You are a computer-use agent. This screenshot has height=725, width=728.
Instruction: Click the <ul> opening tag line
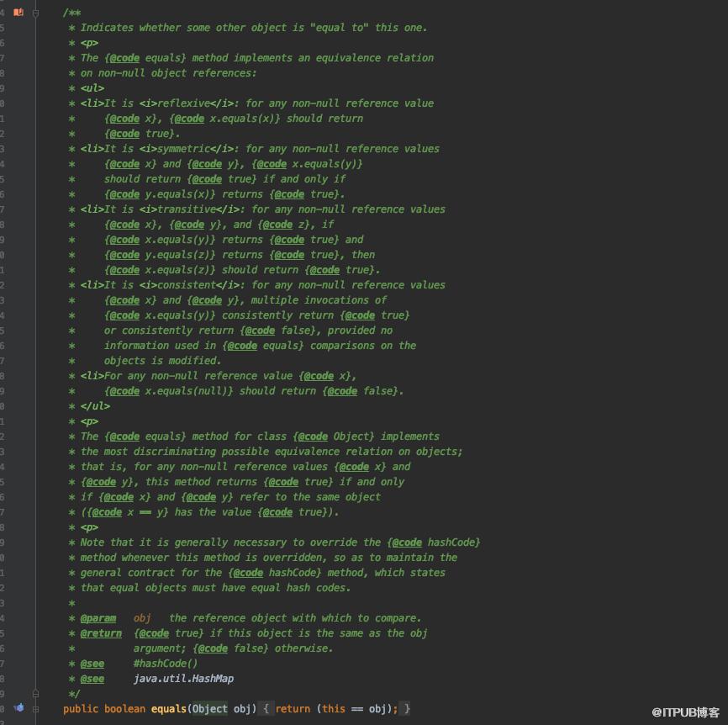[92, 87]
